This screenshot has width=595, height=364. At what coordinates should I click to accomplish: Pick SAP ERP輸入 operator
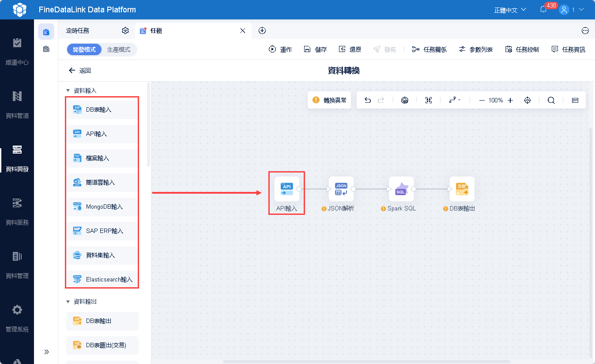pos(102,231)
